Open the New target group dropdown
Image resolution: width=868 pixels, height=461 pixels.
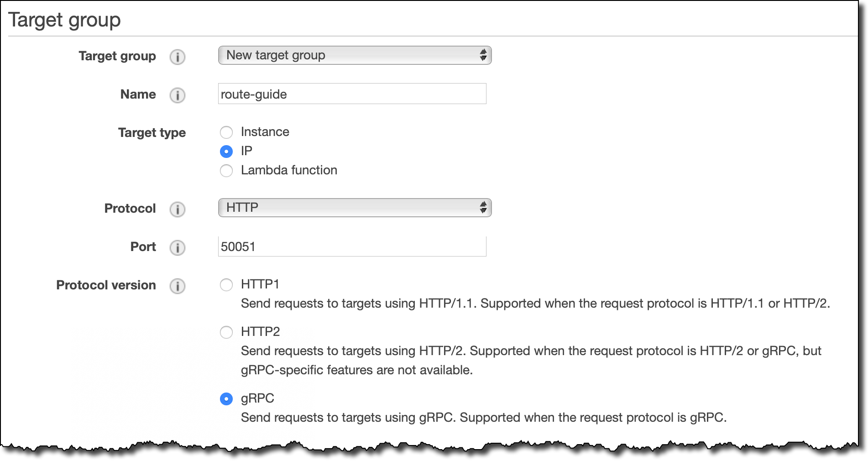(355, 55)
